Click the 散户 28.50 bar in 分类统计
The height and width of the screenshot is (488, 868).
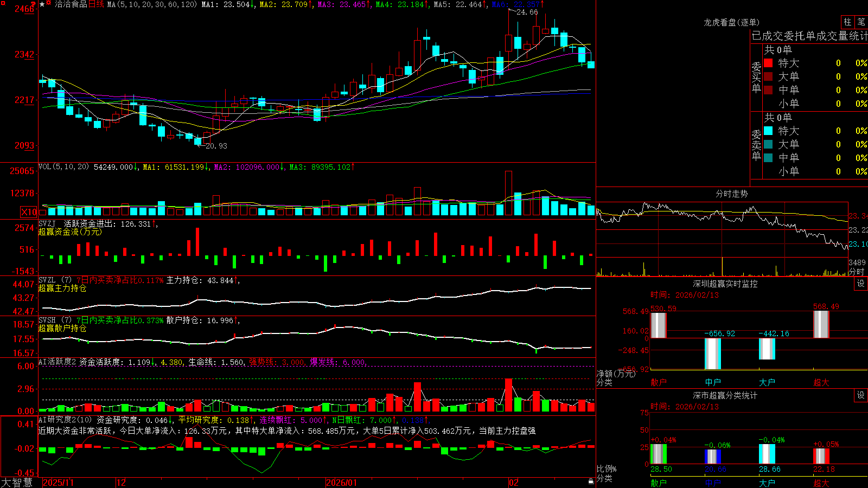659,454
